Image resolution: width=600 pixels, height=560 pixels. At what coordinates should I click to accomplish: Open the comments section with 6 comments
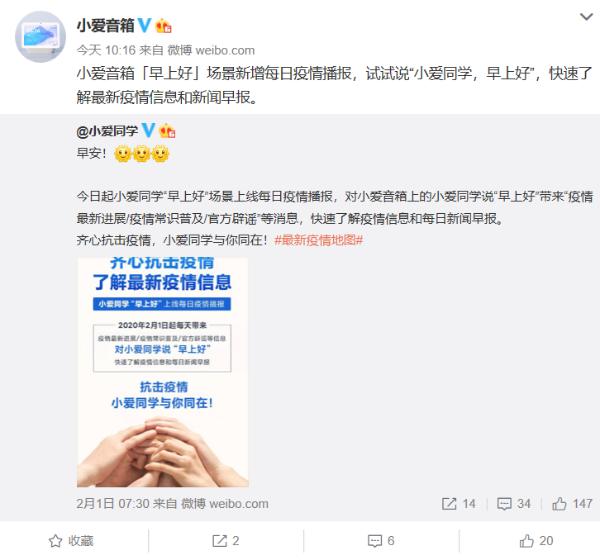coord(381,541)
